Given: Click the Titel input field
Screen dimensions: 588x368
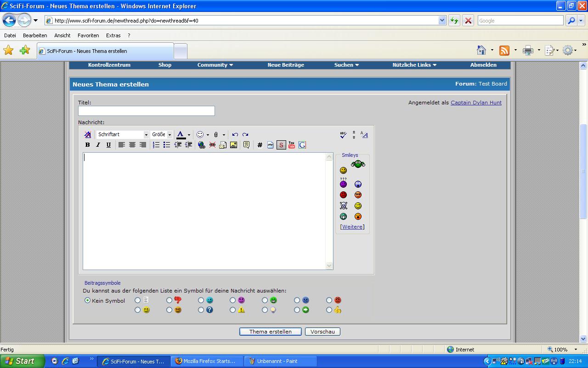Looking at the screenshot, I should click(x=146, y=111).
